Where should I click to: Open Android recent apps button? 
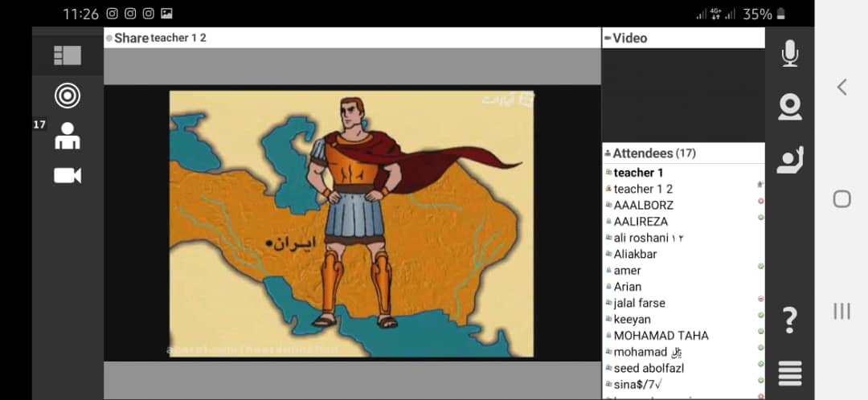pyautogui.click(x=842, y=311)
